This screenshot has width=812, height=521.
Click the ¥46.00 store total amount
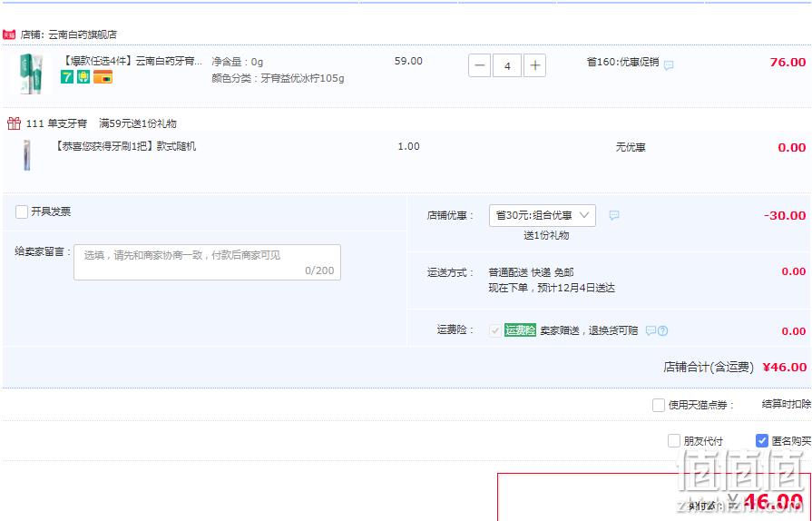tap(785, 368)
